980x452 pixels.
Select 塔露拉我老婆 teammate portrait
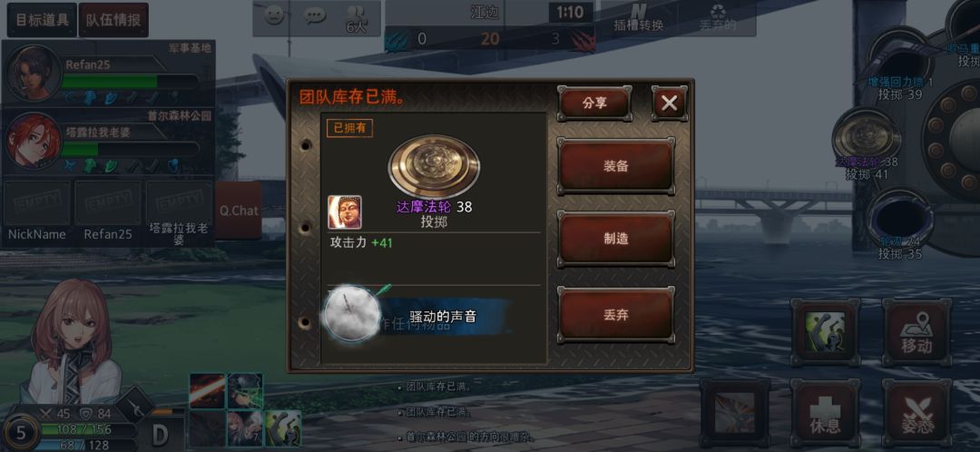click(34, 140)
